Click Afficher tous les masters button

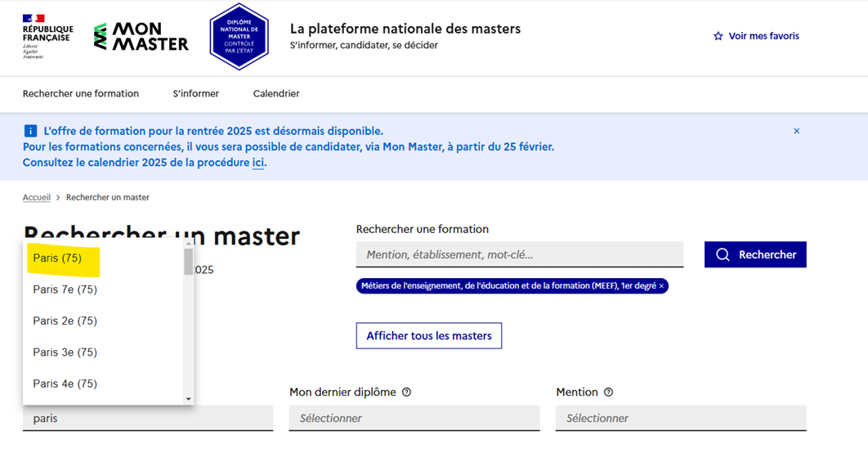[x=428, y=336]
